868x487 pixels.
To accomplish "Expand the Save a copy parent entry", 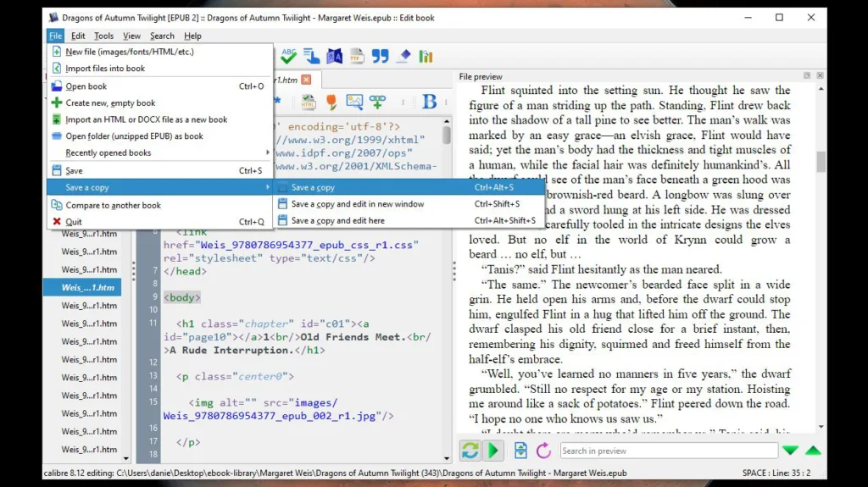I will (x=160, y=187).
